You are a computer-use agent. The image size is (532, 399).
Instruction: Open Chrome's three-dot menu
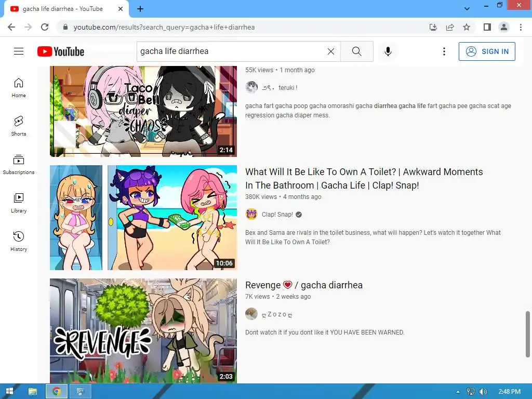pos(521,27)
